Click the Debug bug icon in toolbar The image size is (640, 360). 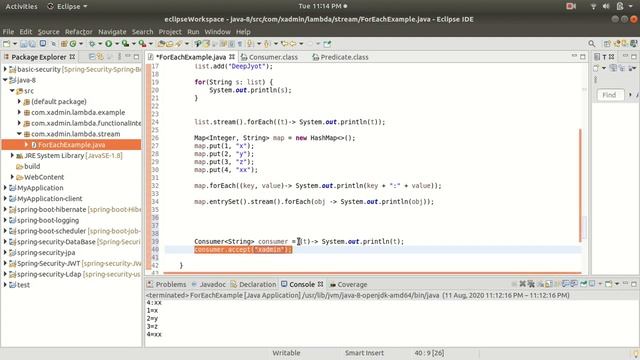pyautogui.click(x=92, y=43)
